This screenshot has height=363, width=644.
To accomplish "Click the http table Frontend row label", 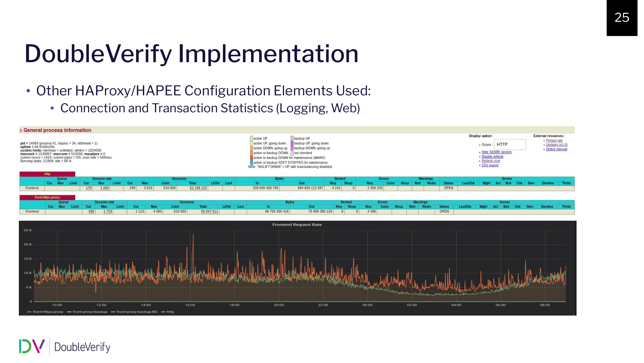I will tap(32, 188).
